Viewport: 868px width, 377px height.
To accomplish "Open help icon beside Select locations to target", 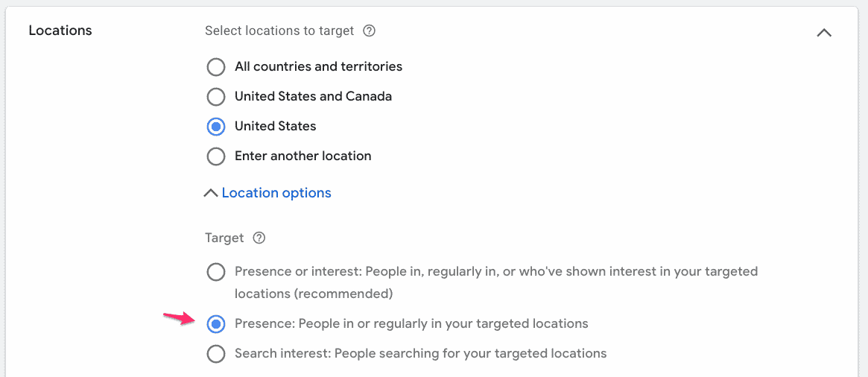I will pyautogui.click(x=370, y=31).
